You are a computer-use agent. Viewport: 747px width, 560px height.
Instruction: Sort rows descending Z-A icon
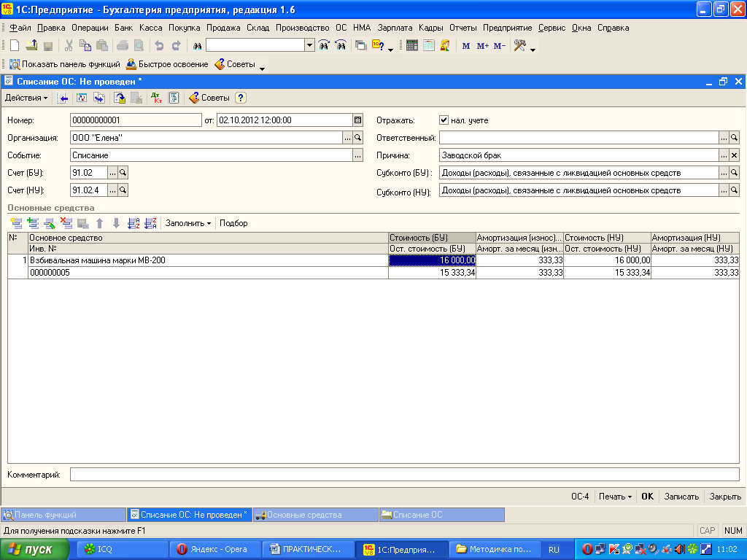click(150, 223)
